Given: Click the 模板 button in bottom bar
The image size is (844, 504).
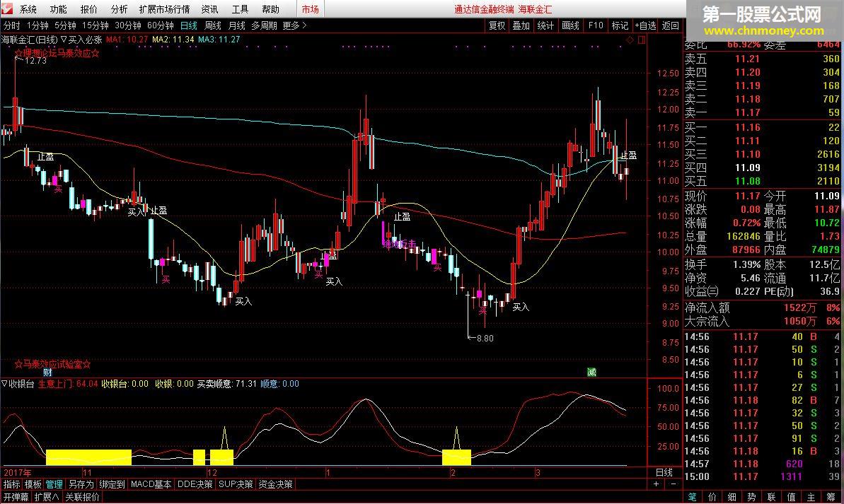Looking at the screenshot, I should (x=33, y=484).
